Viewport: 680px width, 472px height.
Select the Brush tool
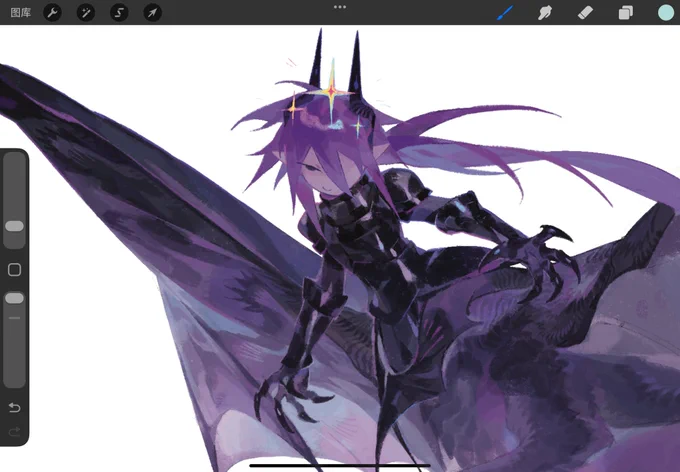coord(505,13)
